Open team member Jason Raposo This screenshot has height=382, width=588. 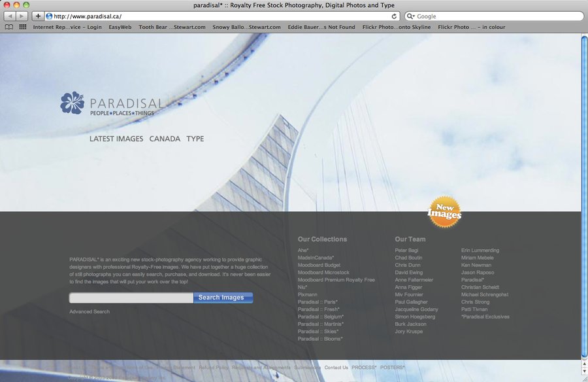(x=478, y=272)
